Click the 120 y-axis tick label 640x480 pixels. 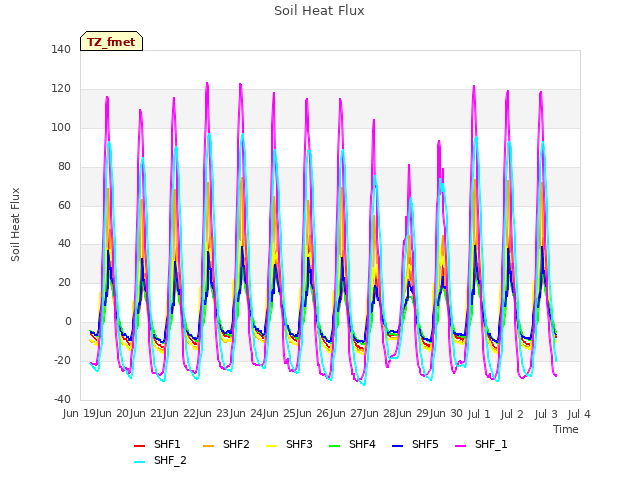[x=61, y=89]
